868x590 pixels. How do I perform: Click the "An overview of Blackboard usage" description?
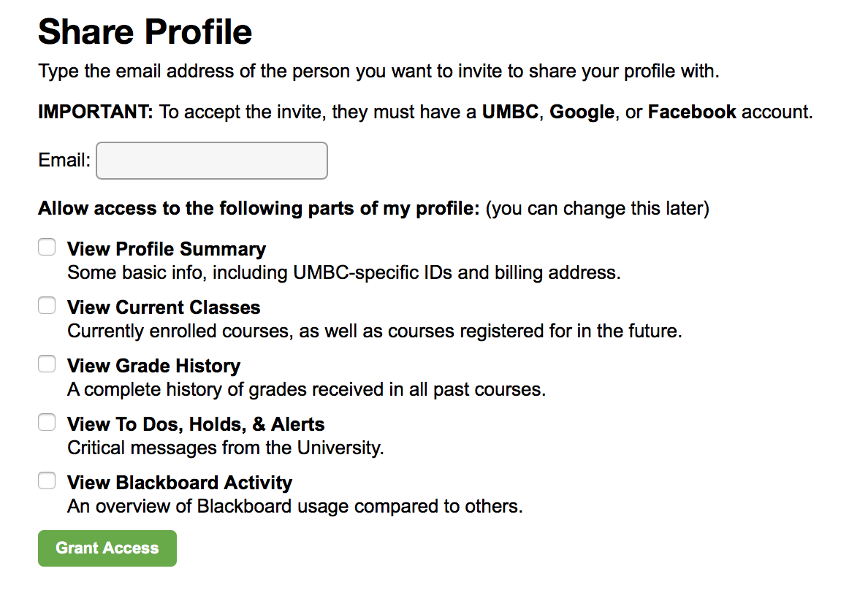tap(295, 507)
